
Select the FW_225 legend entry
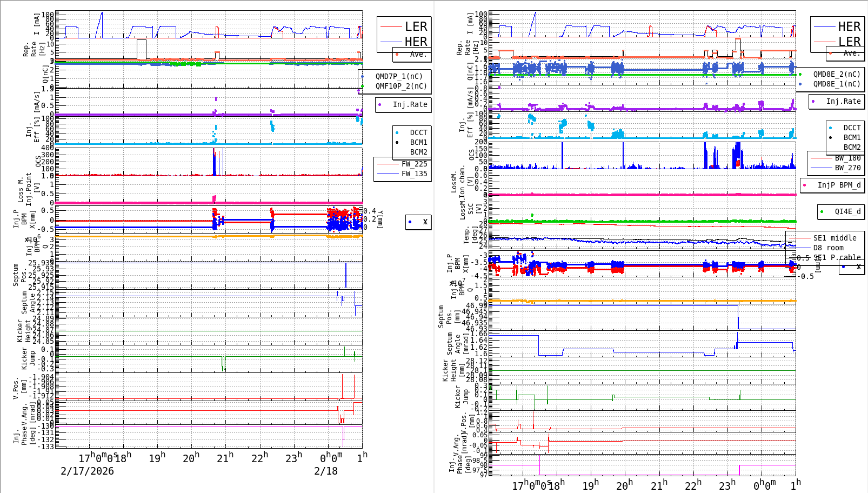[414, 164]
